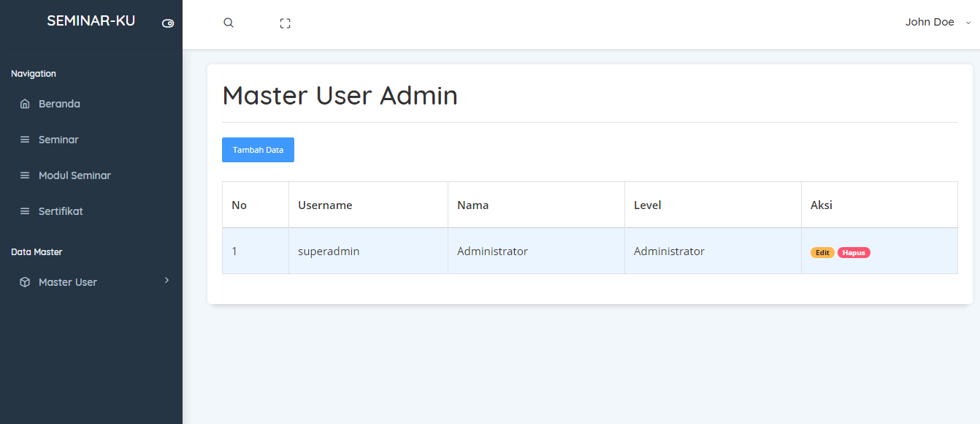Click the Sertifikat list icon
This screenshot has width=980, height=424.
(x=24, y=211)
